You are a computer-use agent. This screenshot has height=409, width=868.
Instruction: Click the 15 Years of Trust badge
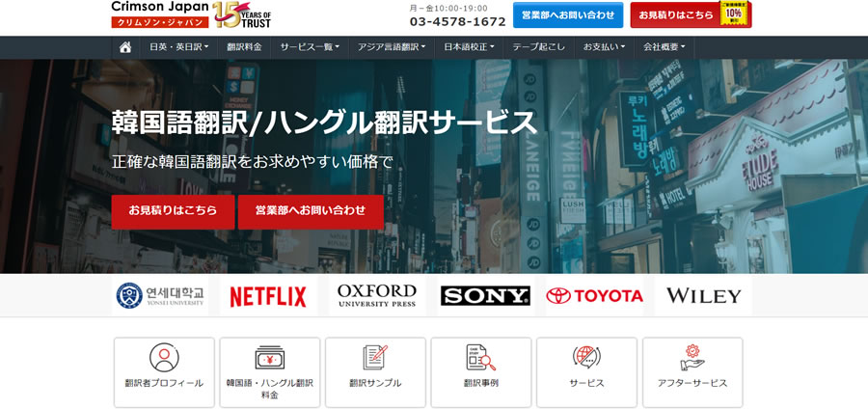pyautogui.click(x=242, y=14)
